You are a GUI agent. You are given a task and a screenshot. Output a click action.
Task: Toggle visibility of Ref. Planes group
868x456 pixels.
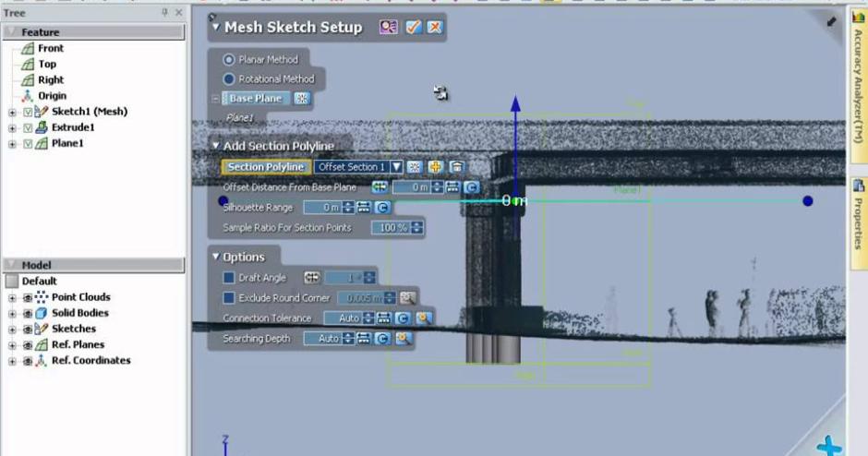coord(28,345)
